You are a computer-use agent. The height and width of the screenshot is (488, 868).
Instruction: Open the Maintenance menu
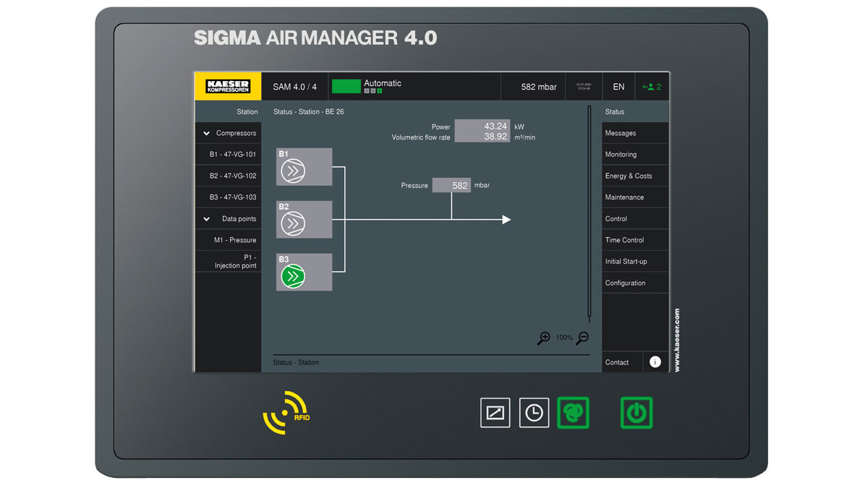coord(635,197)
